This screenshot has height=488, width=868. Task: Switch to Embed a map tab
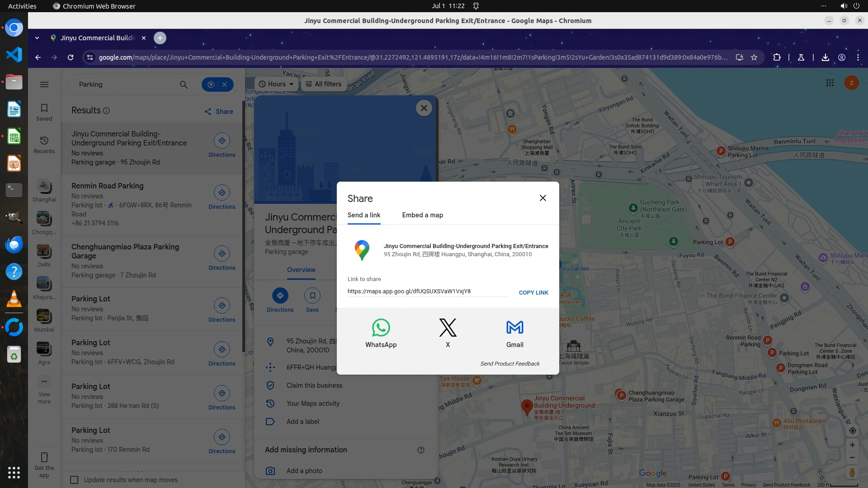coord(422,215)
